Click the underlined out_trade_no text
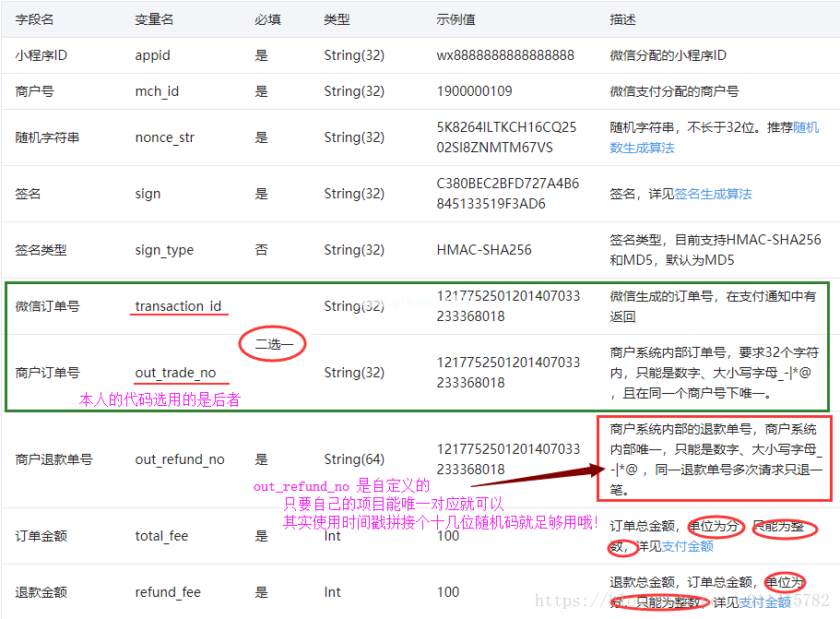This screenshot has width=840, height=619. click(x=175, y=372)
